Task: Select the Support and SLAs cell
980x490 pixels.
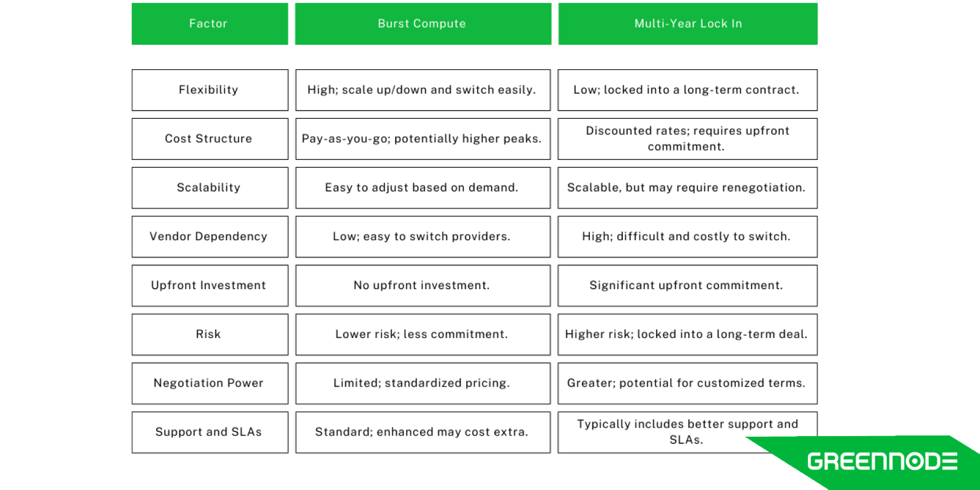Action: click(209, 432)
